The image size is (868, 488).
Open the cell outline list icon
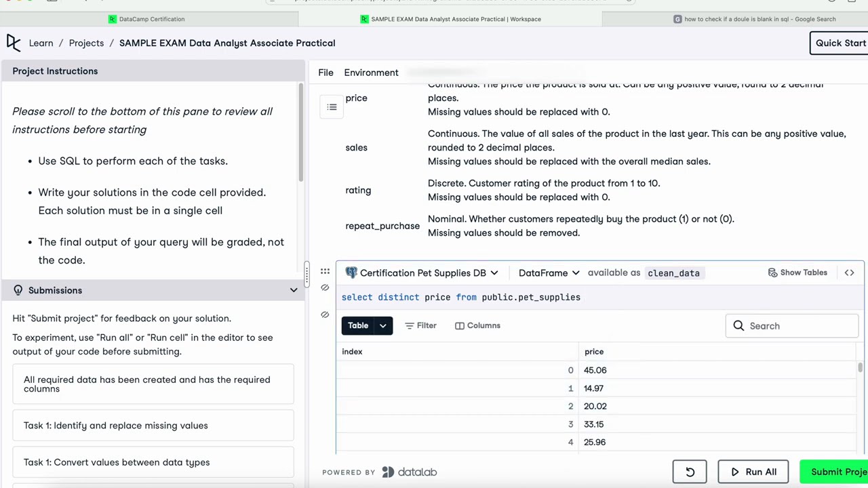[x=332, y=107]
